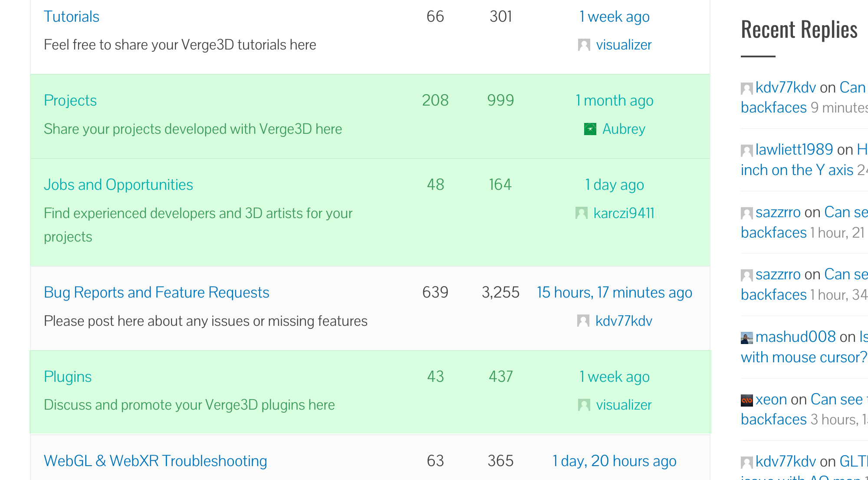Screen dimensions: 868x480
Task: Click visualizer's avatar in Plugins row
Action: 584,405
